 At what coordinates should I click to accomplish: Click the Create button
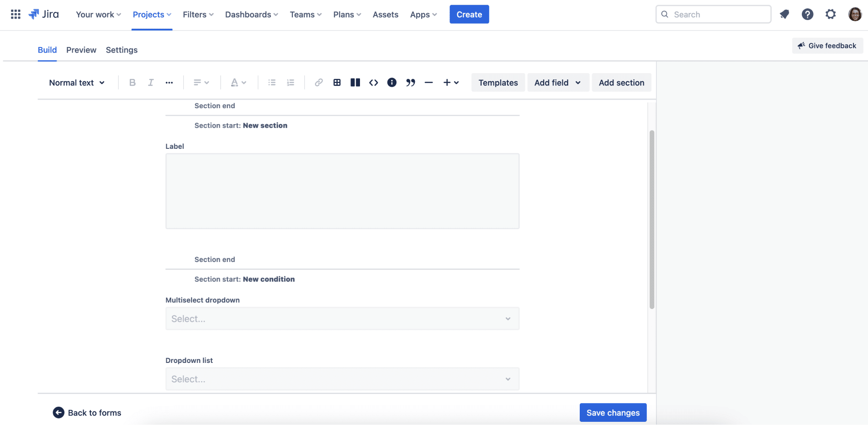[x=469, y=14]
